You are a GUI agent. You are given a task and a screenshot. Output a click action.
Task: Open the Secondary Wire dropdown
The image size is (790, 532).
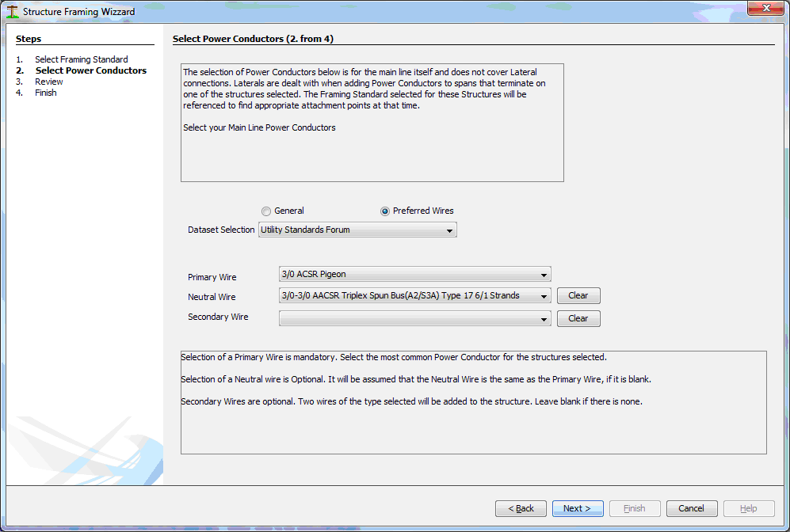tap(414, 318)
